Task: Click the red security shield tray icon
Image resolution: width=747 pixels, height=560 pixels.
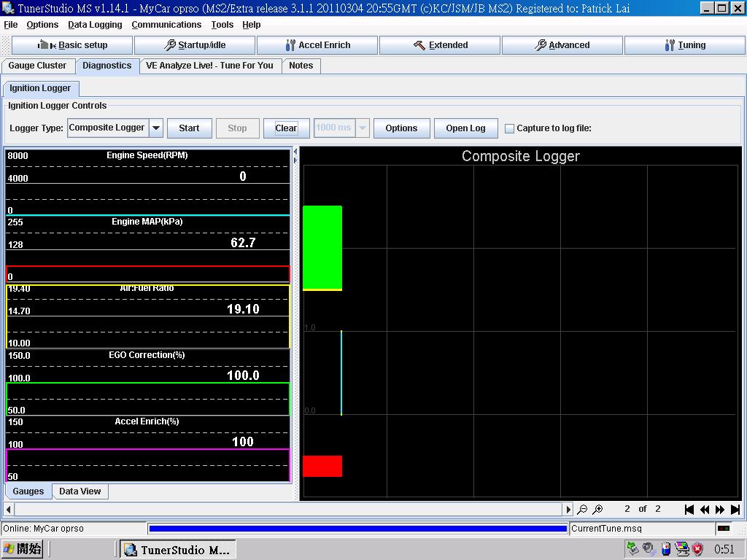Action: [x=697, y=549]
